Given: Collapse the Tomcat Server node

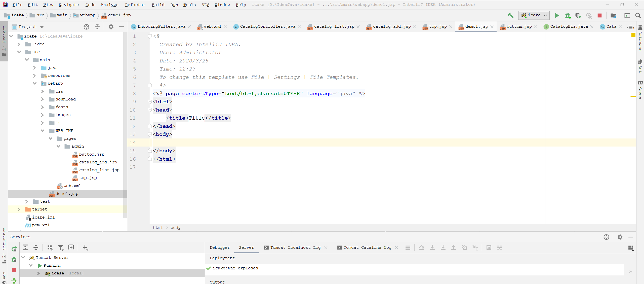Looking at the screenshot, I should pos(23,258).
